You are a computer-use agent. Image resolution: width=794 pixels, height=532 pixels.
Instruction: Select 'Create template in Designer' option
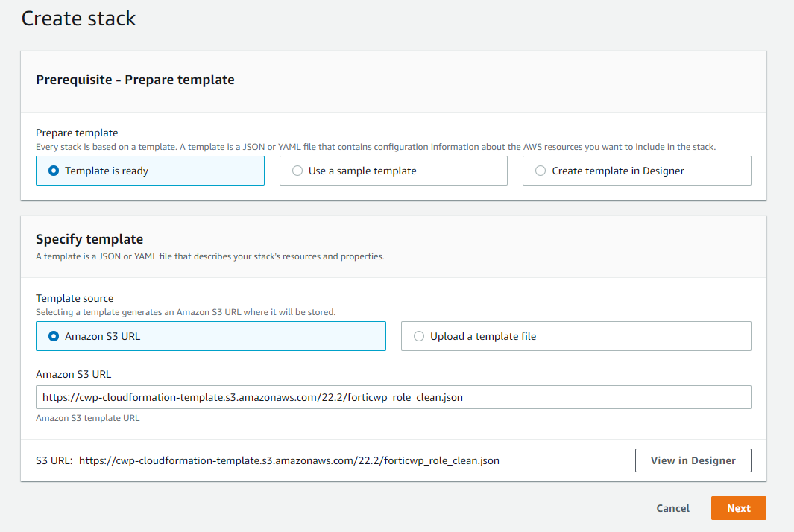[x=541, y=171]
